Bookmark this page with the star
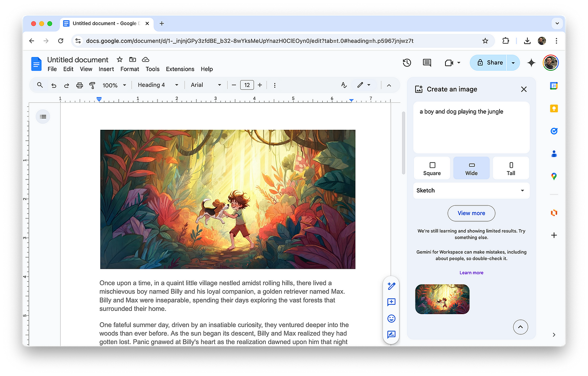The width and height of the screenshot is (588, 376). click(x=485, y=41)
